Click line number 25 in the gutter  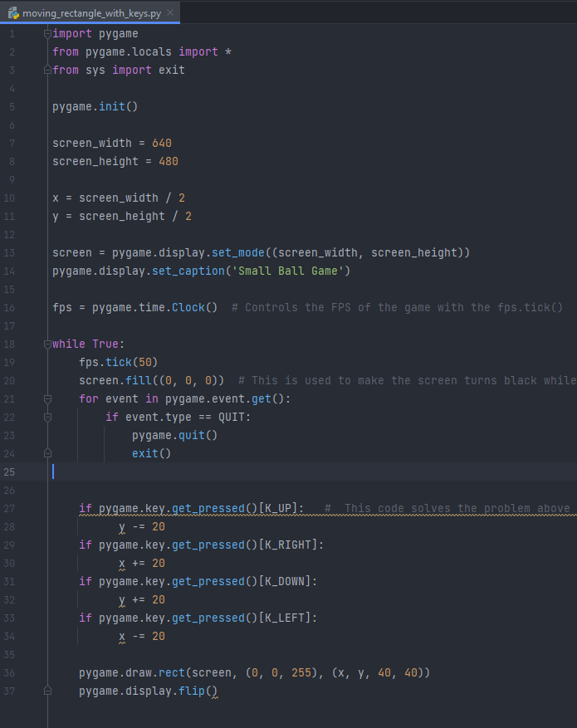pos(9,471)
